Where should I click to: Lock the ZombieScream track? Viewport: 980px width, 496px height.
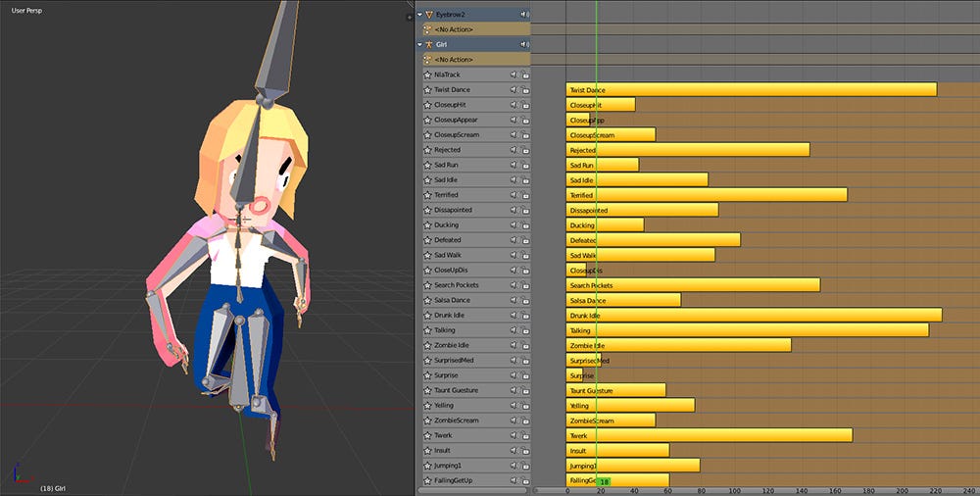[525, 421]
